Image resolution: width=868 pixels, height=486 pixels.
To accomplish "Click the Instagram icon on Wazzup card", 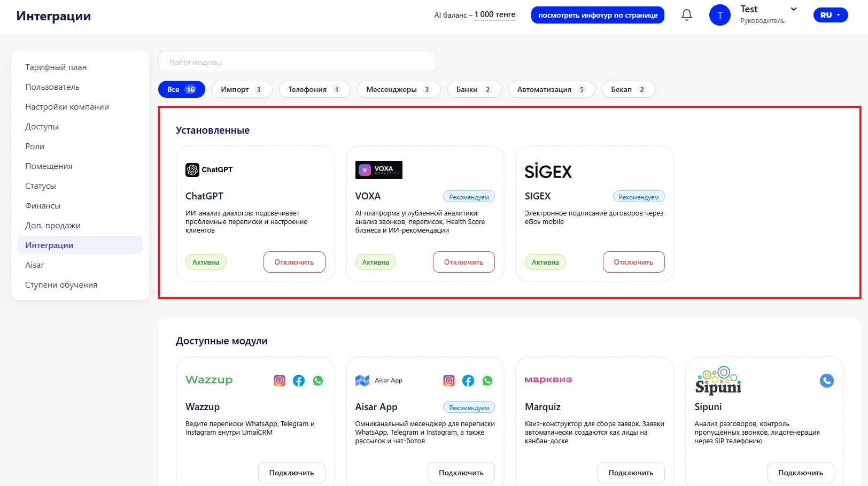I will [280, 381].
